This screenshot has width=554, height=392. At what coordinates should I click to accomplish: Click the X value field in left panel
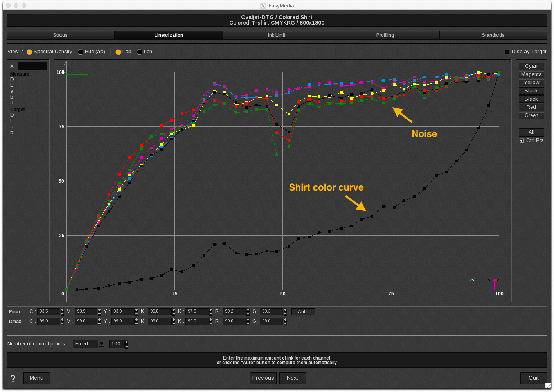(32, 66)
